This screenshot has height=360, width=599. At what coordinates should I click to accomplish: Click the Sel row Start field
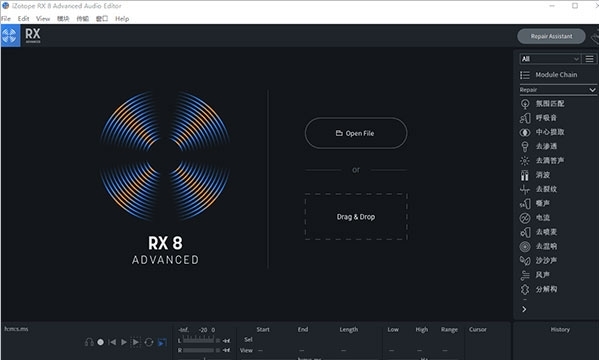pyautogui.click(x=264, y=339)
